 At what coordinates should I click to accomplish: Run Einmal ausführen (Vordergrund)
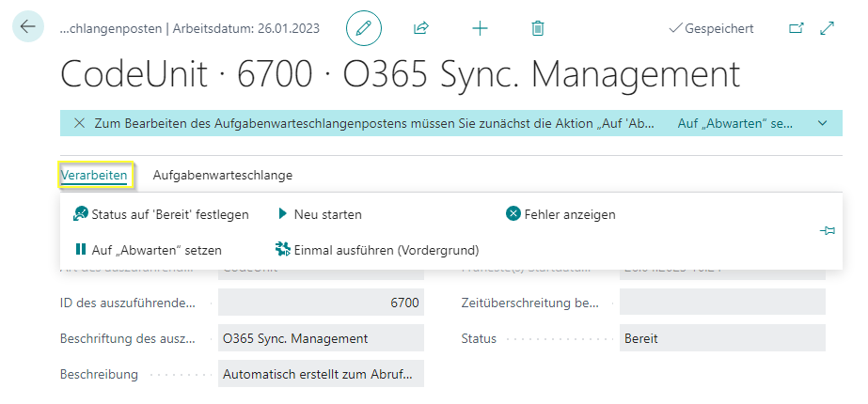[x=377, y=250]
